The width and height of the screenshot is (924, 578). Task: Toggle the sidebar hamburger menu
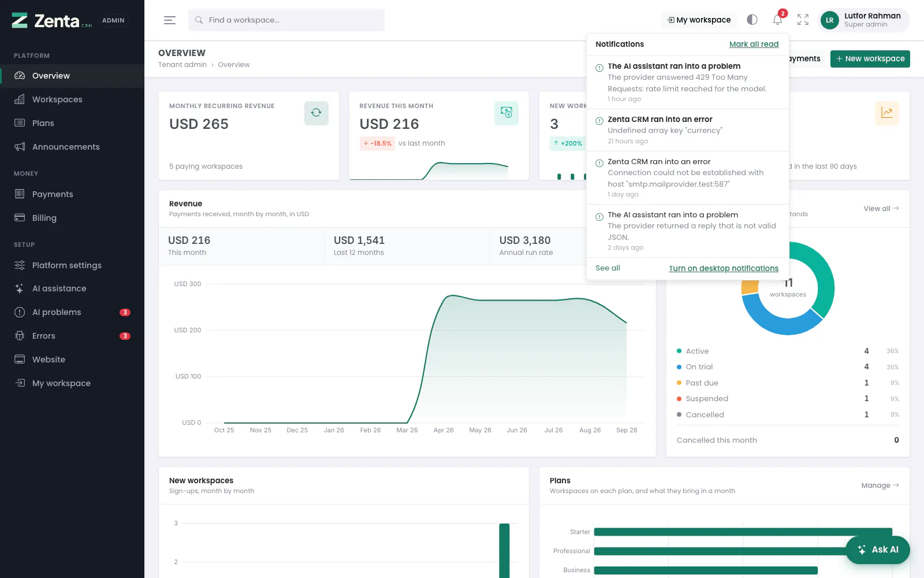[x=169, y=20]
